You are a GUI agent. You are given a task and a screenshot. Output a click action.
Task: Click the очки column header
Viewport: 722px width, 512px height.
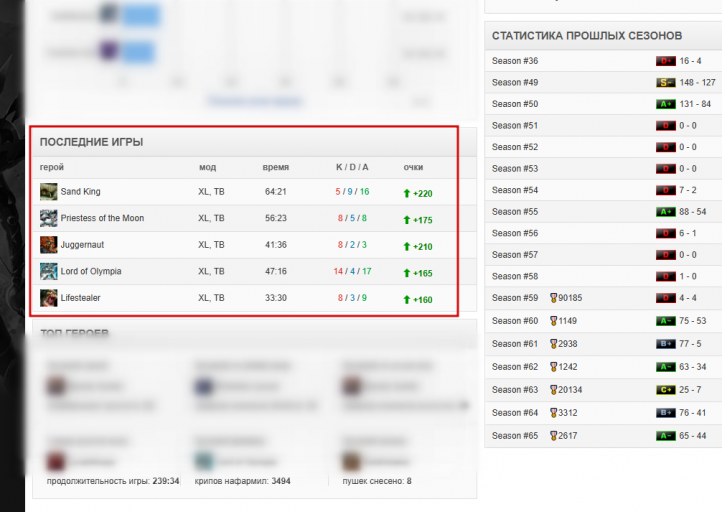pos(413,167)
